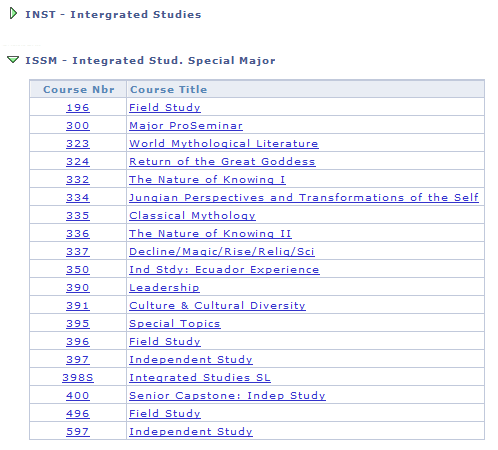Open Independent Study title in row 397
Viewport: 498px width, 450px height.
[x=191, y=360]
